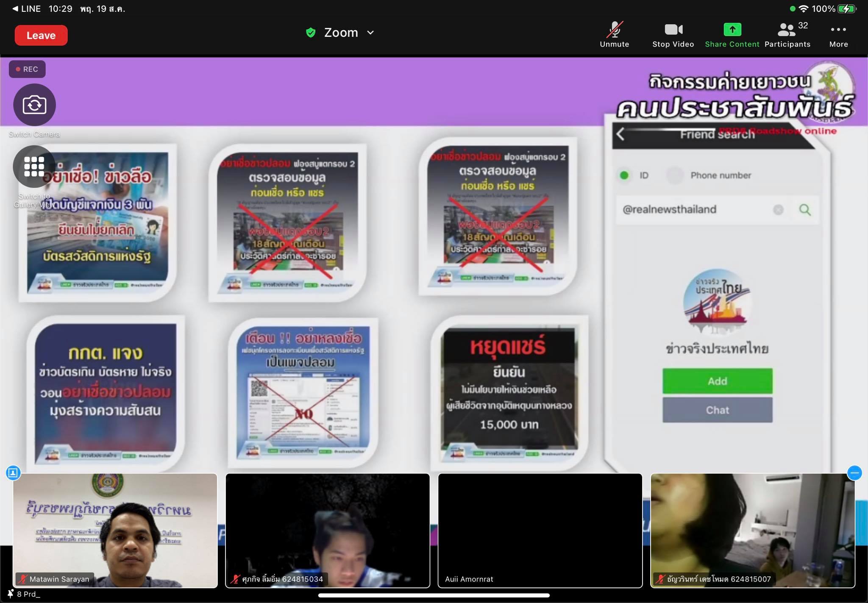This screenshot has width=868, height=603.
Task: Select Matawin Sarayan video thumbnail
Action: pyautogui.click(x=115, y=530)
